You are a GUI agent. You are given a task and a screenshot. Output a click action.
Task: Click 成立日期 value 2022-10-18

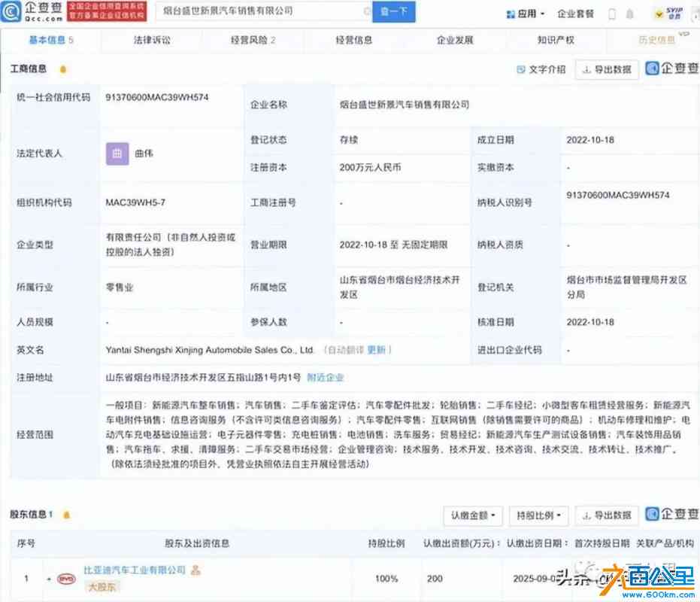tap(590, 140)
